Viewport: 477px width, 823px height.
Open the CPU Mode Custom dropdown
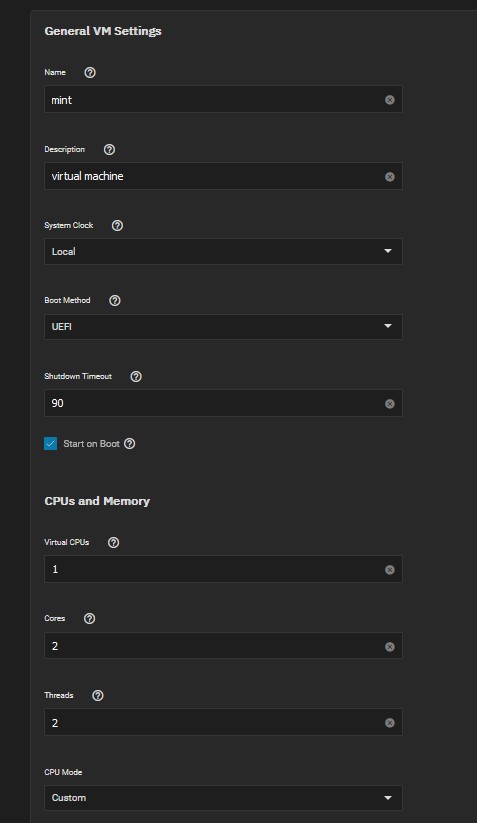223,798
